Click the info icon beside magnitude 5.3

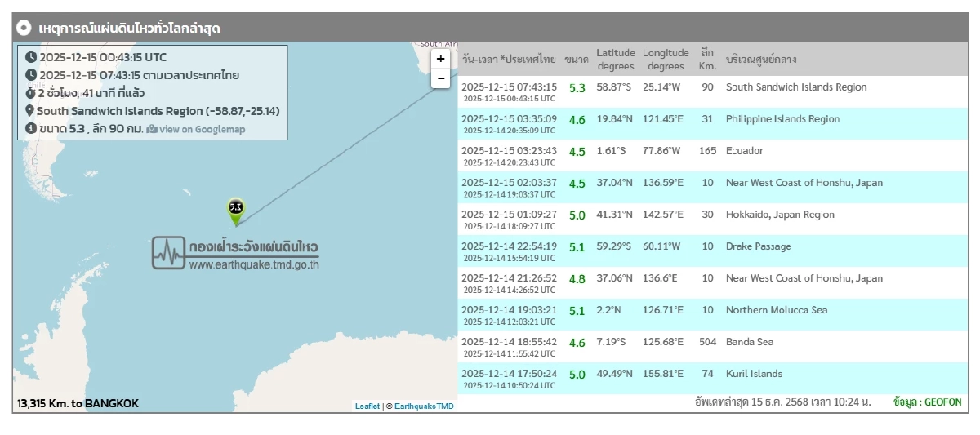pos(30,129)
